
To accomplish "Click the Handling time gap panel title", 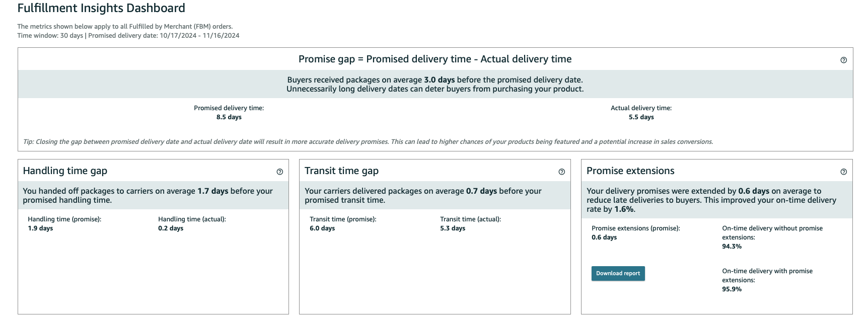I will click(x=65, y=171).
